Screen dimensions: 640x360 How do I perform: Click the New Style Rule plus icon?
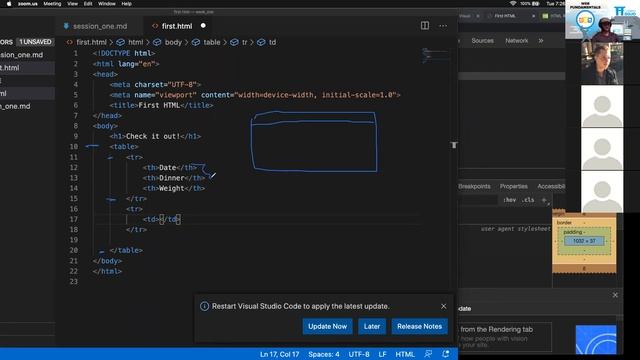click(544, 200)
